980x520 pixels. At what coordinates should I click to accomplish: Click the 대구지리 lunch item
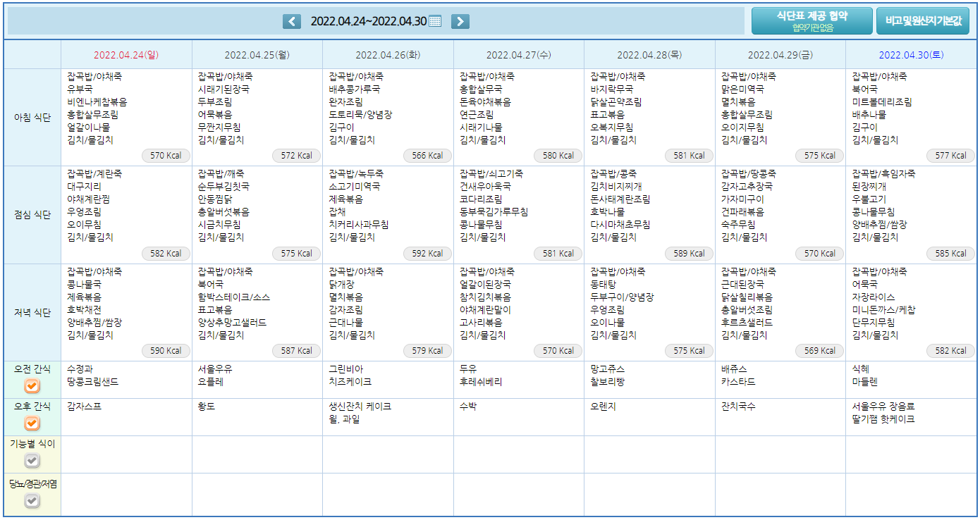pyautogui.click(x=85, y=187)
